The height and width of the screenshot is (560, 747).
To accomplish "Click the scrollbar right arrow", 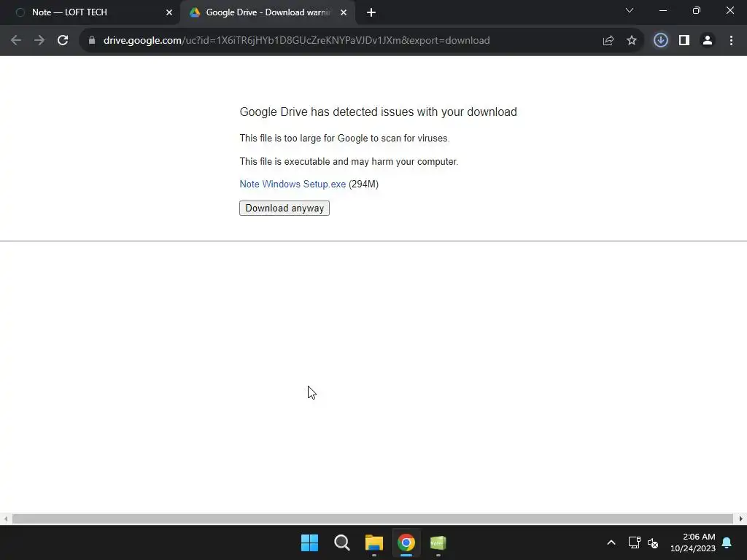I will coord(740,518).
